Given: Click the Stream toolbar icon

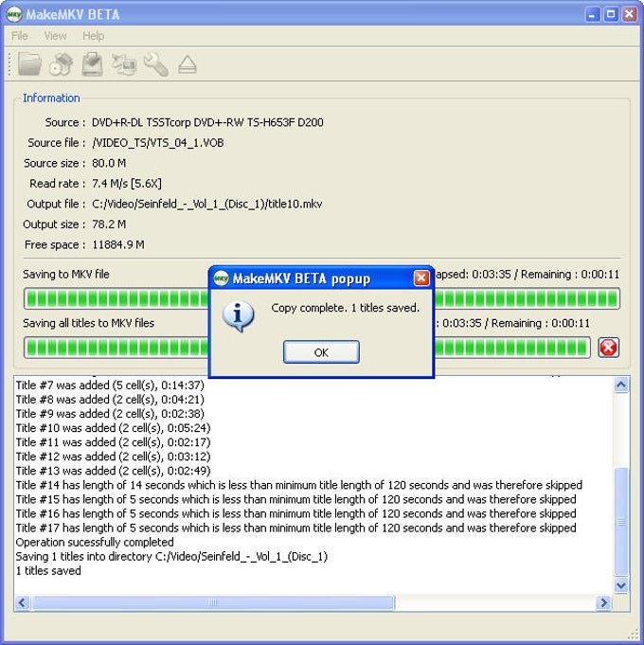Looking at the screenshot, I should pyautogui.click(x=124, y=64).
